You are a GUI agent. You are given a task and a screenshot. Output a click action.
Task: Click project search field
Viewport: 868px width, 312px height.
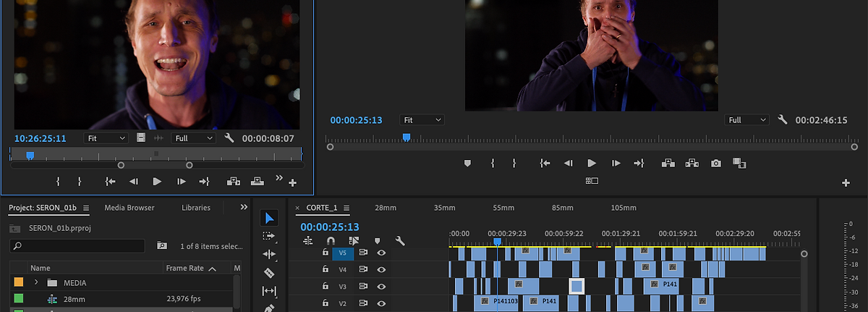(77, 246)
